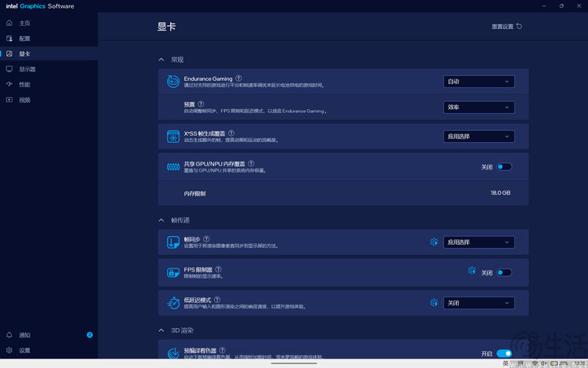Show help for 共享 GPU/NPU 内存覆盖
Screen dimensions: 588x368
[251, 163]
